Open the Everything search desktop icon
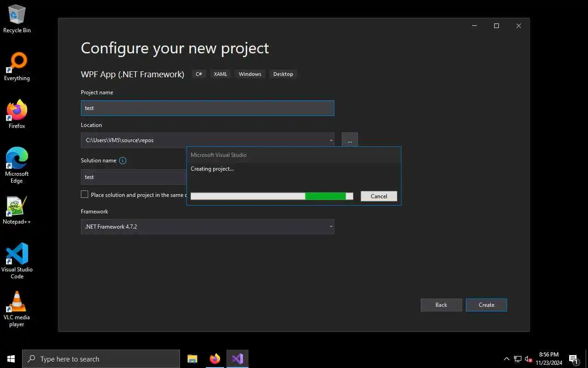 pyautogui.click(x=17, y=67)
